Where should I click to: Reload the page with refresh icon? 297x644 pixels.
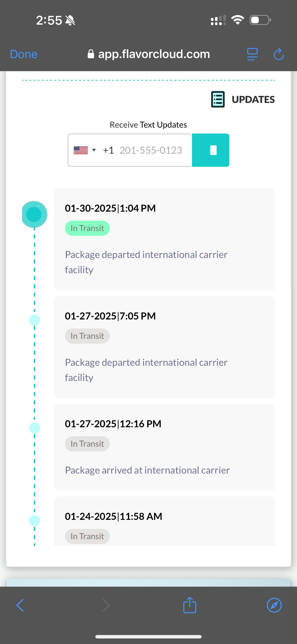279,54
